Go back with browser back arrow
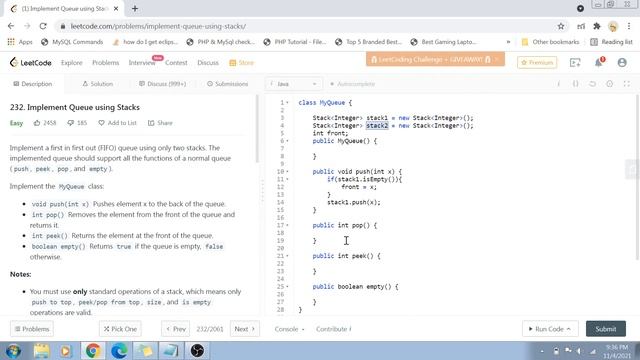This screenshot has height=360, width=640. tap(11, 26)
